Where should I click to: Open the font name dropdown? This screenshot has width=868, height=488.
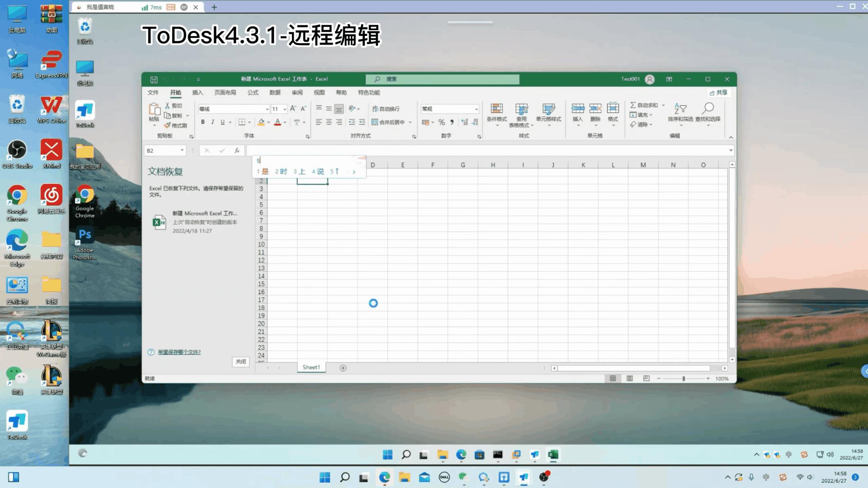point(267,109)
